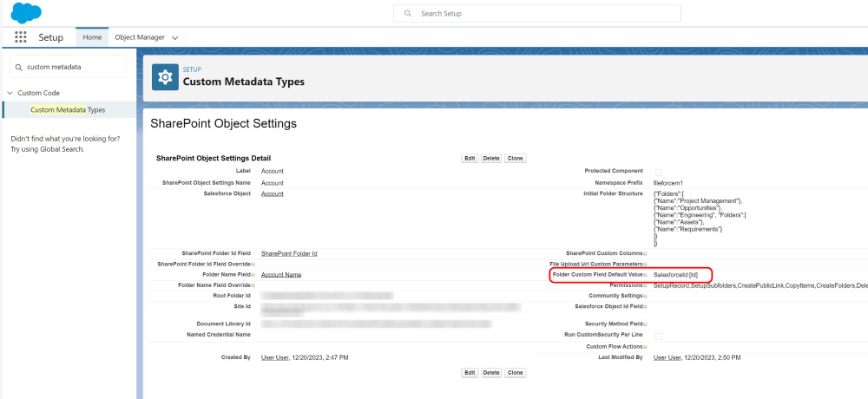Click the top Edit button
Screen dimensions: 868x399
pos(469,159)
